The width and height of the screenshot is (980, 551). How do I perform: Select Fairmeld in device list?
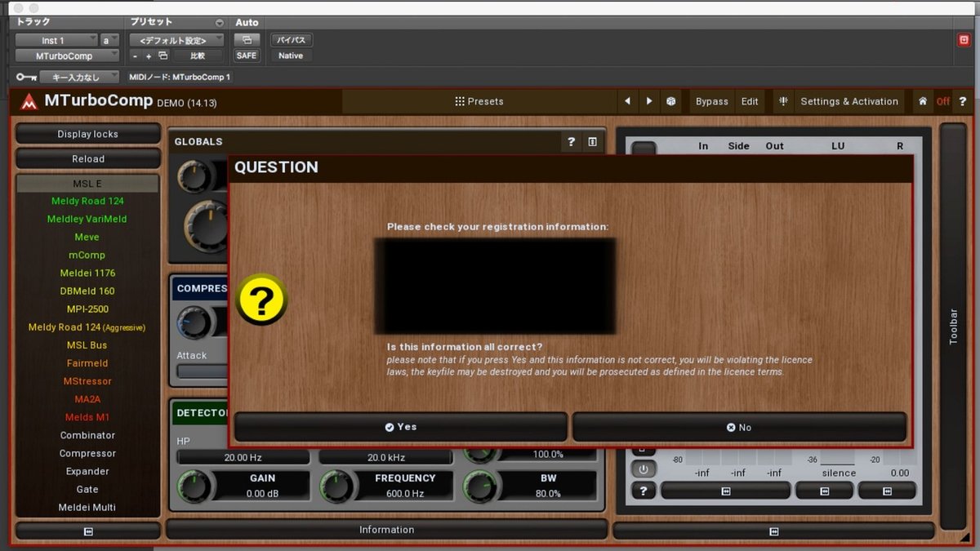click(x=87, y=363)
